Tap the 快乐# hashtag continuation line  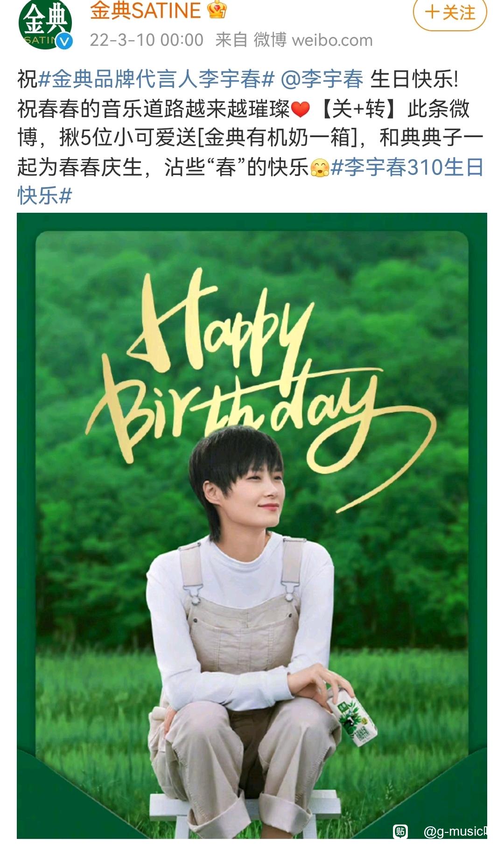tap(45, 196)
